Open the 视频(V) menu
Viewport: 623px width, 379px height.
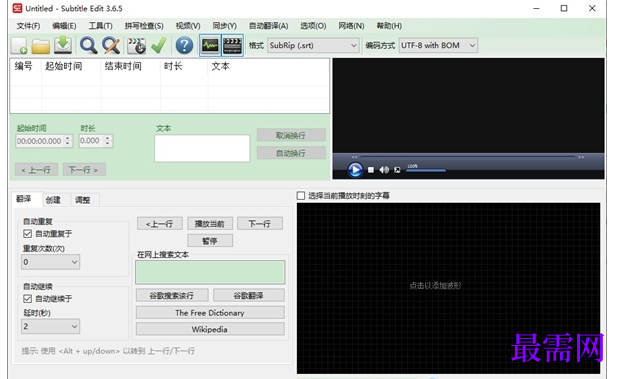(188, 26)
